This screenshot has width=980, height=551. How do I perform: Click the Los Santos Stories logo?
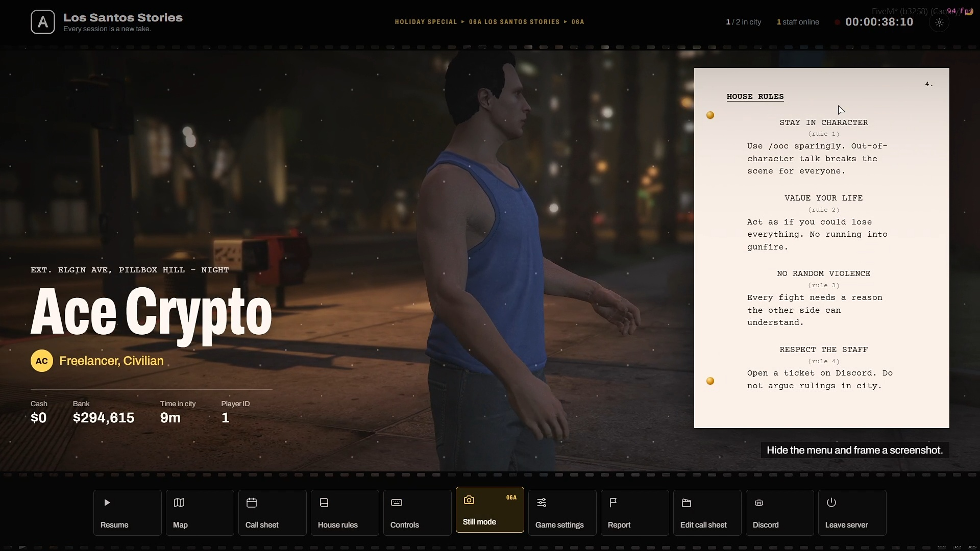click(43, 22)
